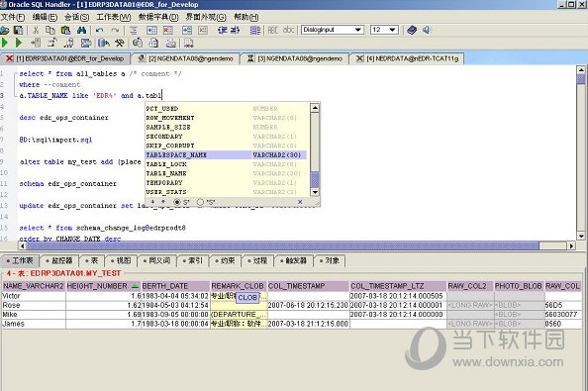Click the blue lines list icon
Screen dimensions: 588x391
pyautogui.click(x=255, y=30)
